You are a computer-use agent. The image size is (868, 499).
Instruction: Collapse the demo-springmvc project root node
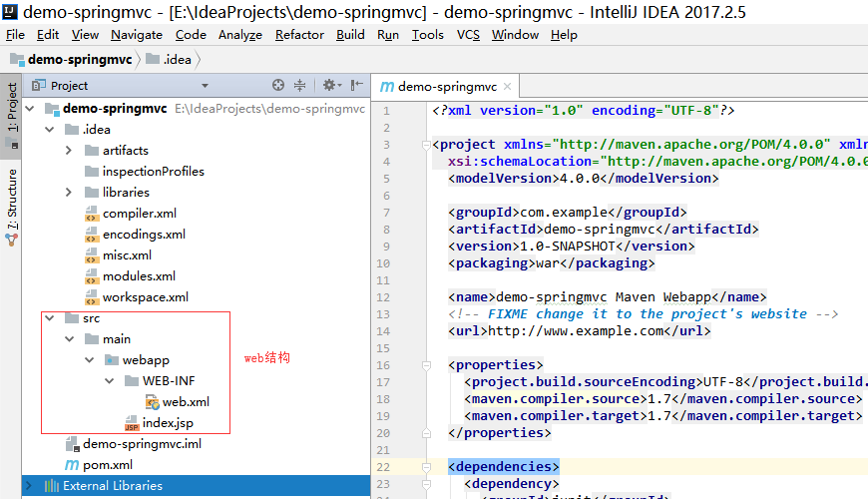(30, 109)
